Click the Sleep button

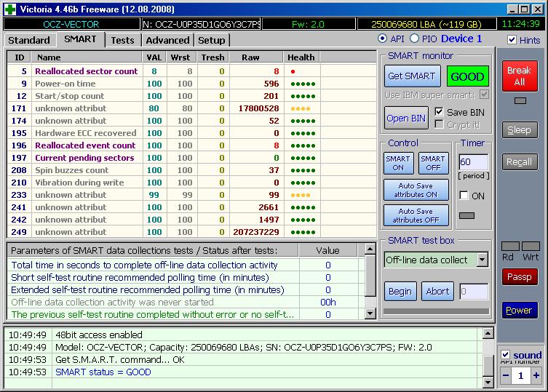[x=520, y=129]
